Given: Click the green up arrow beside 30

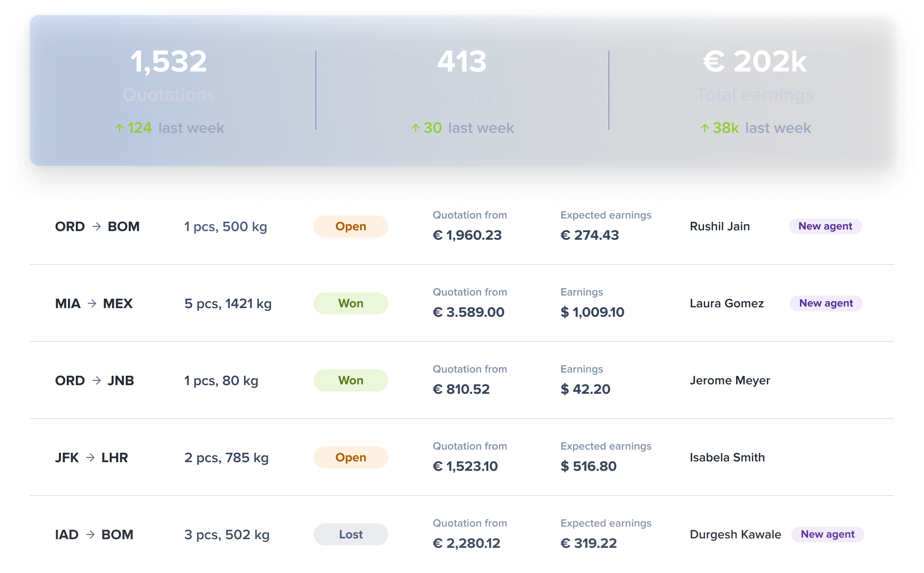Looking at the screenshot, I should click(416, 128).
